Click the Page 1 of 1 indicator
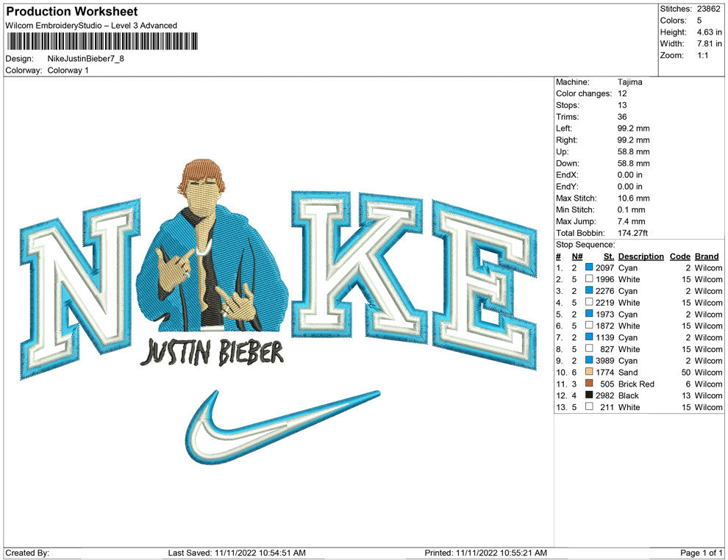Image resolution: width=728 pixels, height=560 pixels. [x=701, y=553]
